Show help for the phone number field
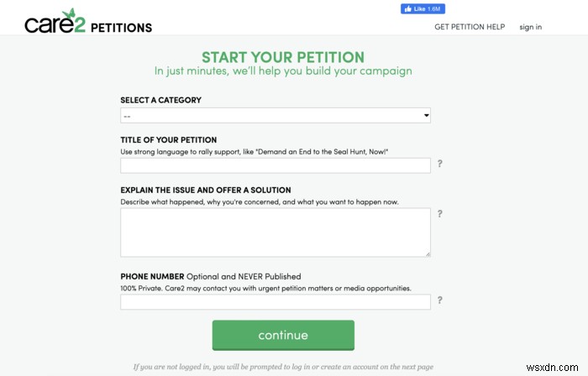This screenshot has width=588, height=376. (439, 300)
